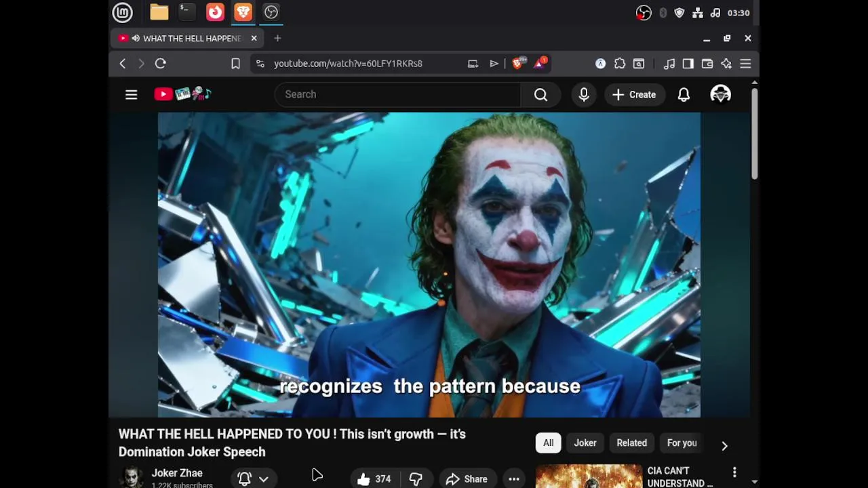Launch the file manager from the panel

coord(159,12)
